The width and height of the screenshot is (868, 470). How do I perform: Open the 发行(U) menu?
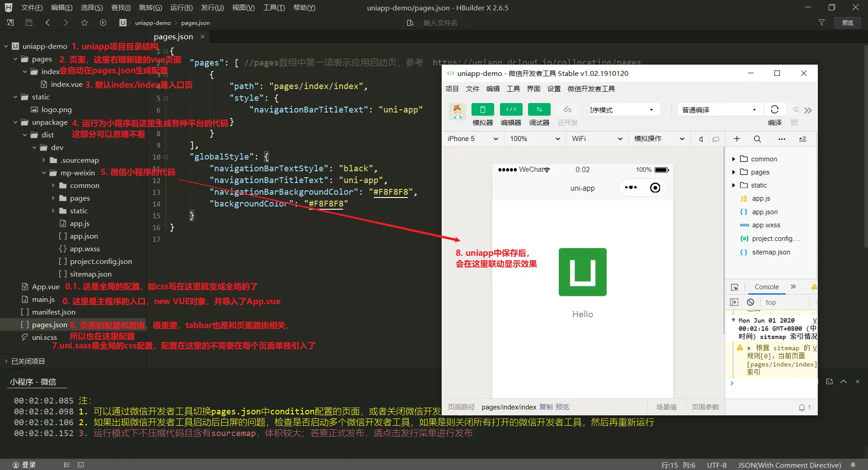[x=212, y=8]
